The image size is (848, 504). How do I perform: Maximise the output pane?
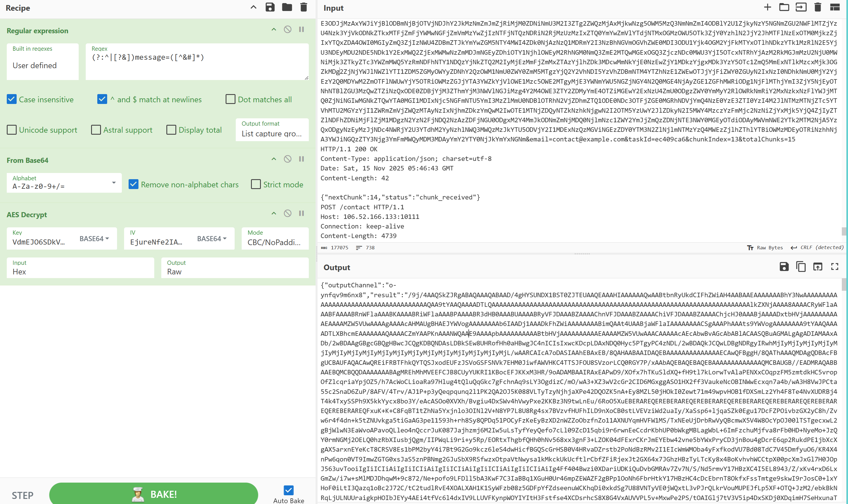click(834, 267)
